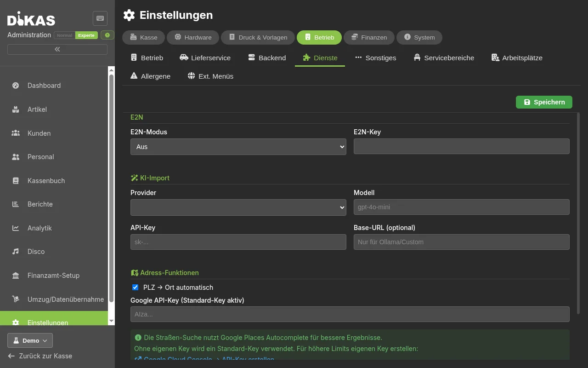Select the Betrieb pill tab
This screenshot has width=588, height=368.
pos(319,37)
